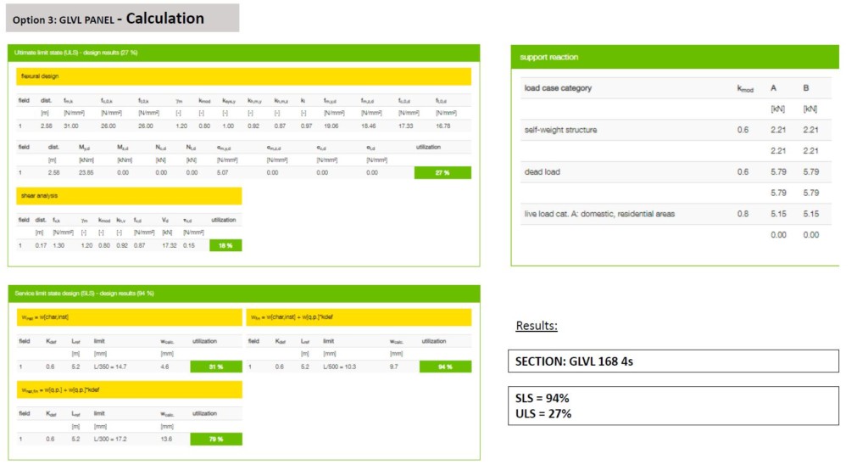Open the Service limit state design (SLS) header
Screen dimensions: 868x476
click(243, 293)
